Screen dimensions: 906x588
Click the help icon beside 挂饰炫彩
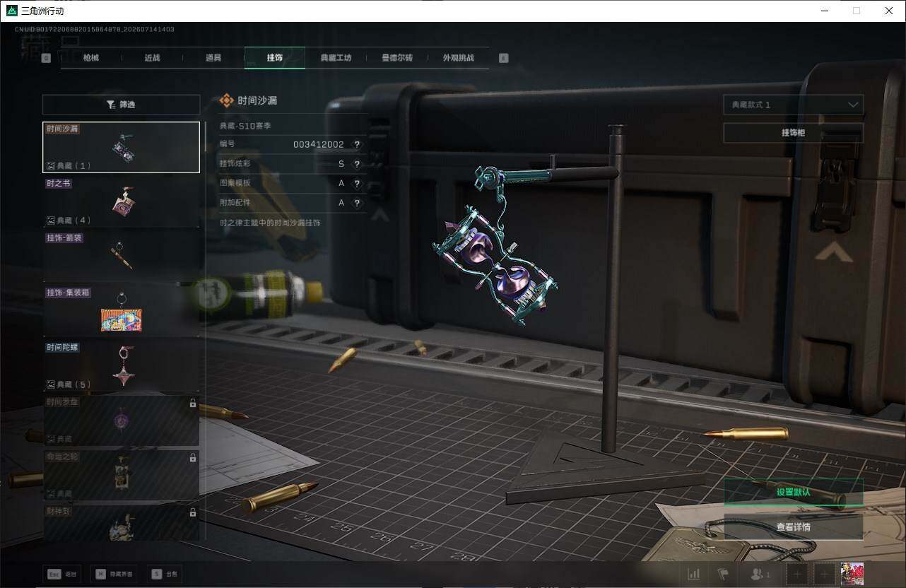[357, 164]
